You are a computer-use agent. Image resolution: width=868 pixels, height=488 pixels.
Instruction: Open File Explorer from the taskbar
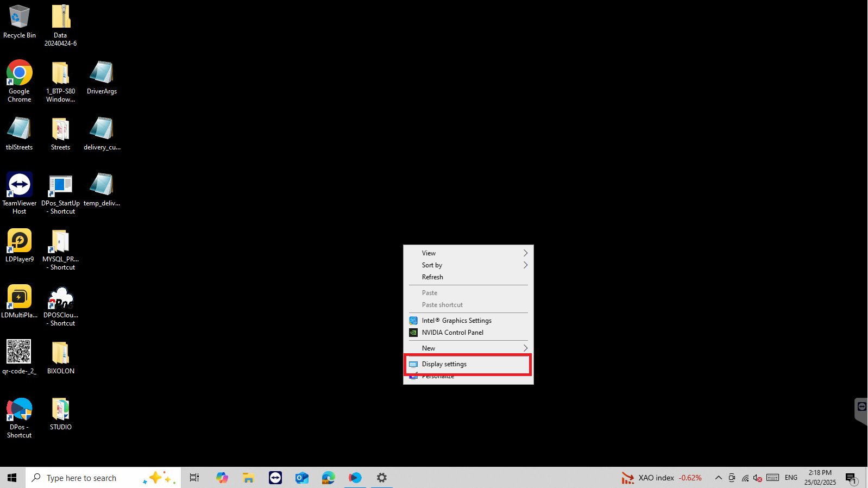(248, 478)
